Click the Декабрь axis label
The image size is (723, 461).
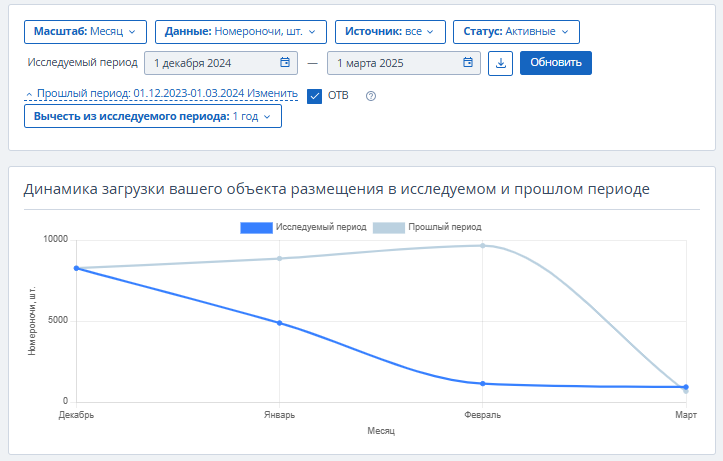tap(76, 415)
